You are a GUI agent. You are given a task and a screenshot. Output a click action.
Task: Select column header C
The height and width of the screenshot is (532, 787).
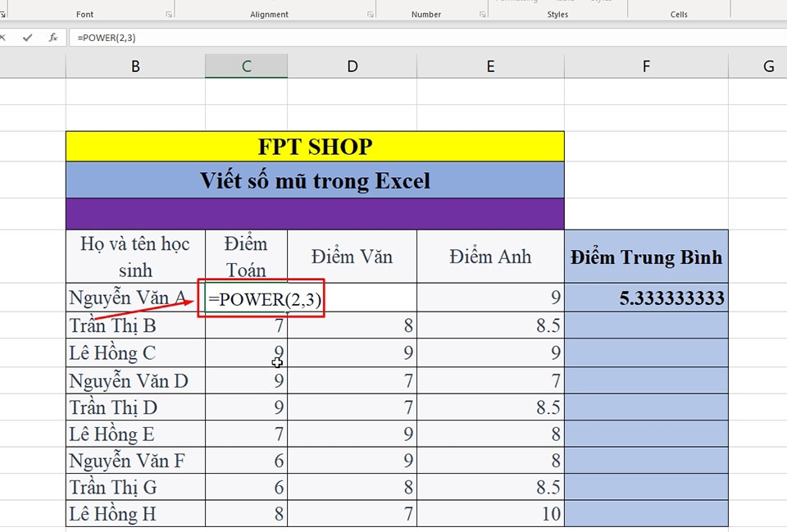(x=245, y=65)
